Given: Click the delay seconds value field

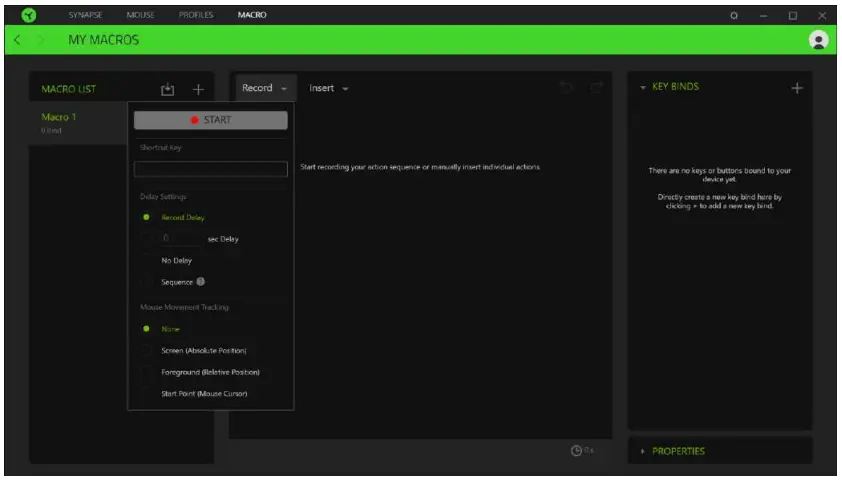Looking at the screenshot, I should coord(181,238).
